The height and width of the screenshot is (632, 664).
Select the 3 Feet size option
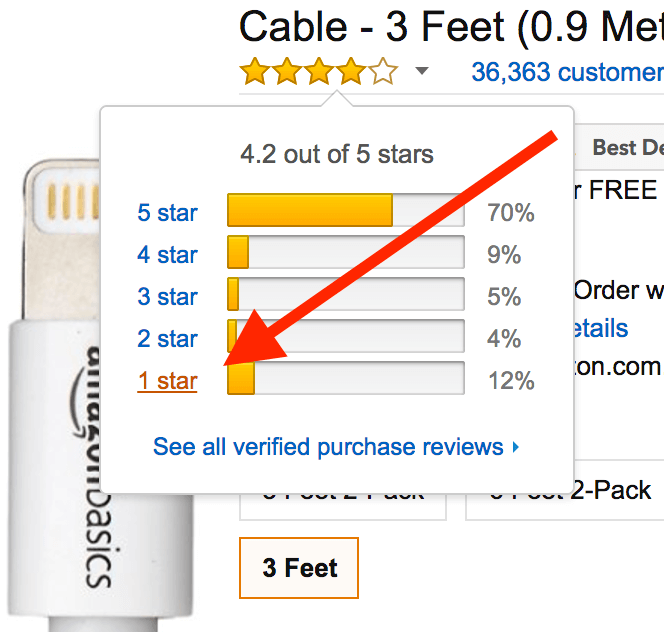299,568
